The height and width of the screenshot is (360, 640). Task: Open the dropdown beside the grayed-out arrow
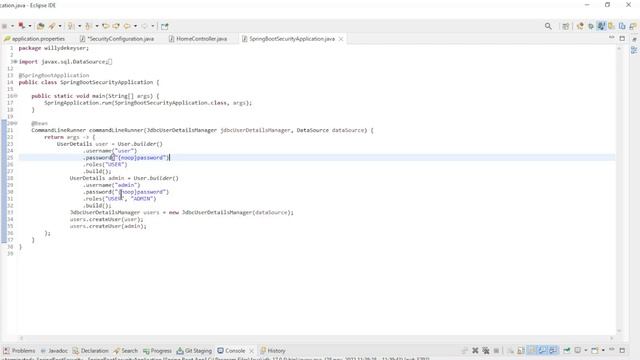153,26
